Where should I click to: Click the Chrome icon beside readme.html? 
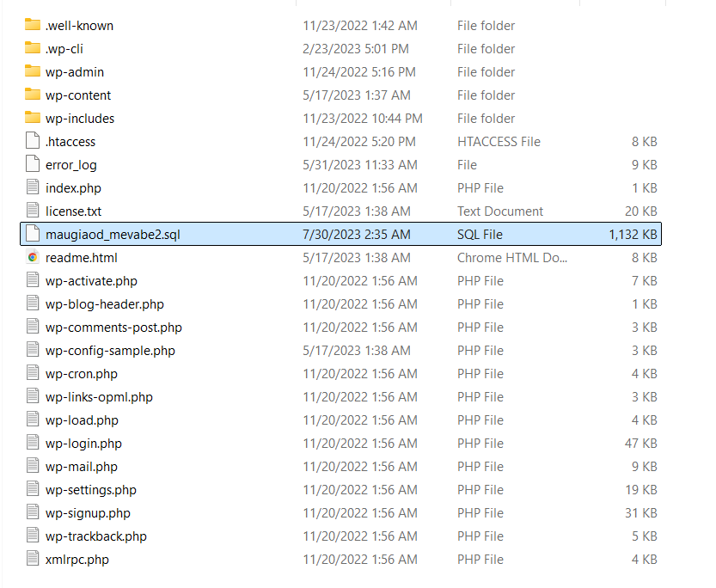(x=33, y=257)
